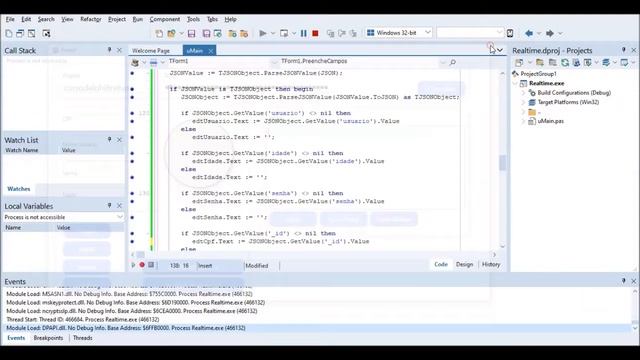Click the Run Without Debugging icon
Viewport: 640px width, 360px height.
284,33
